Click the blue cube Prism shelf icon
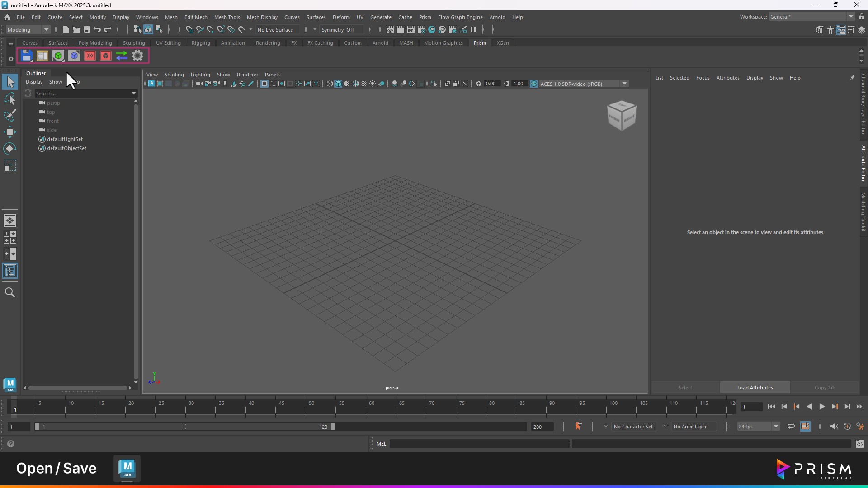Image resolution: width=868 pixels, height=488 pixels. point(75,56)
